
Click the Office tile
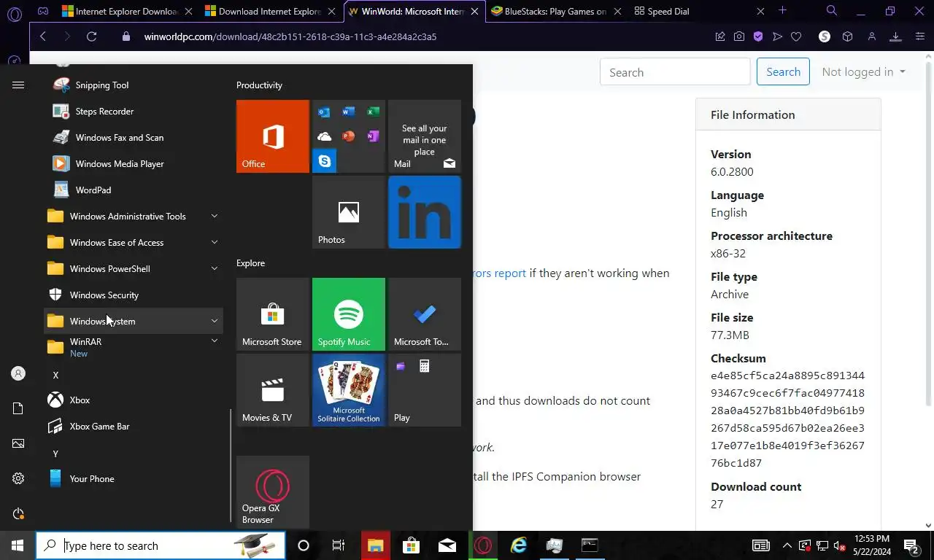click(273, 136)
